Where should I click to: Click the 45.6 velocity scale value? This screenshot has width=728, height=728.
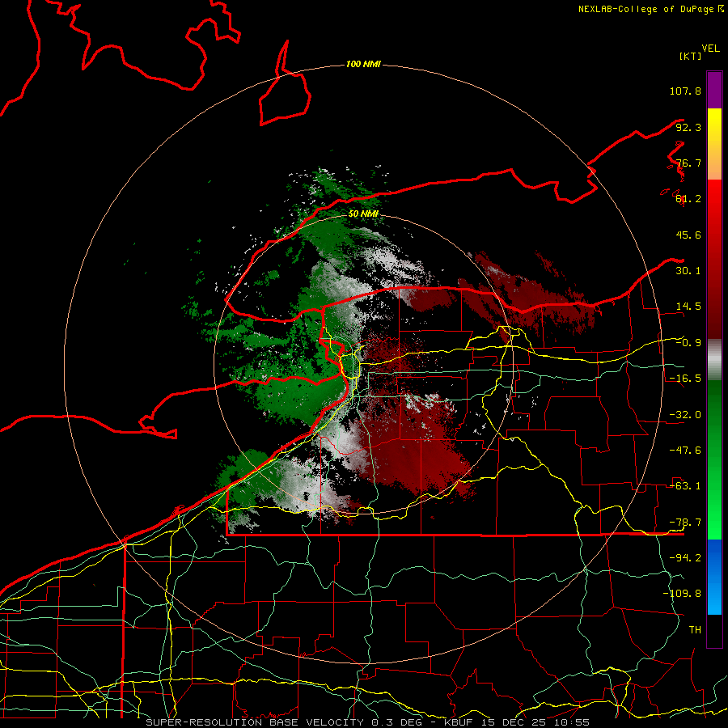pos(688,235)
